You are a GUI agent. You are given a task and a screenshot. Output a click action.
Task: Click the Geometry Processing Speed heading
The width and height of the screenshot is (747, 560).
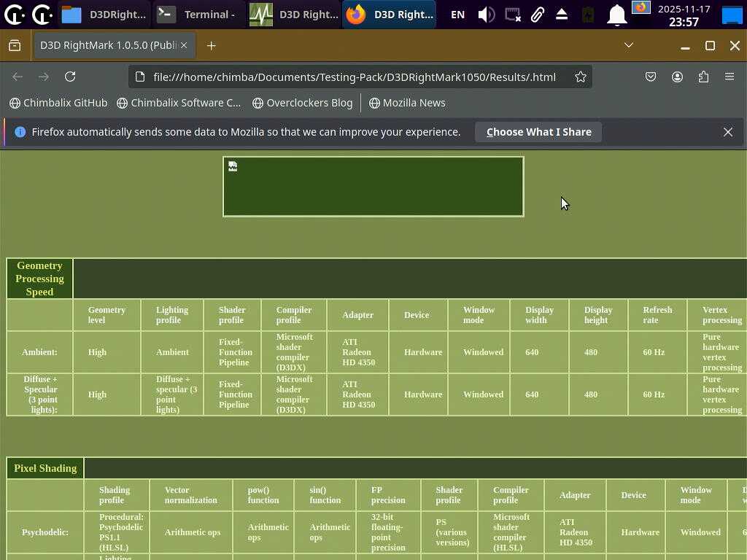39,279
